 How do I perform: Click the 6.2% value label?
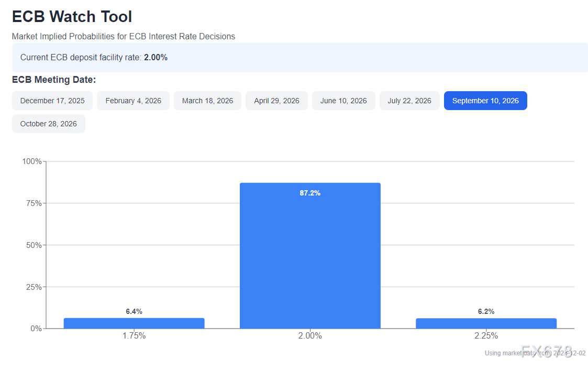coord(486,311)
